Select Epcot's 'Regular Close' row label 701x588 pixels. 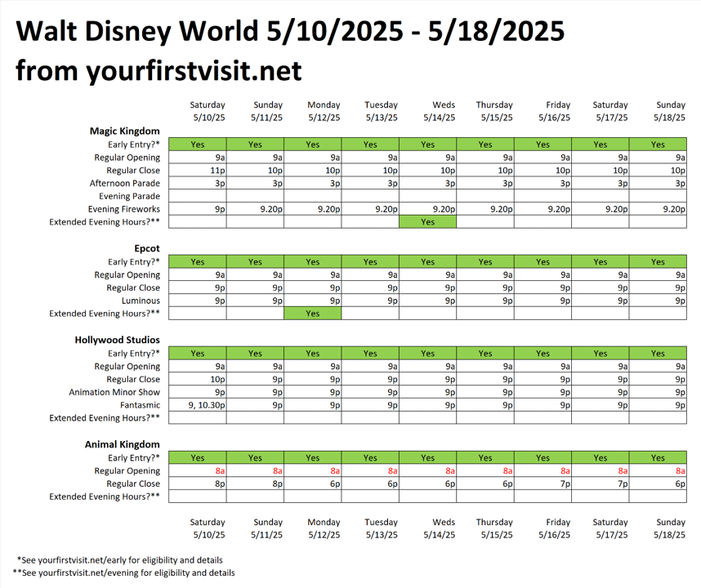pyautogui.click(x=133, y=287)
